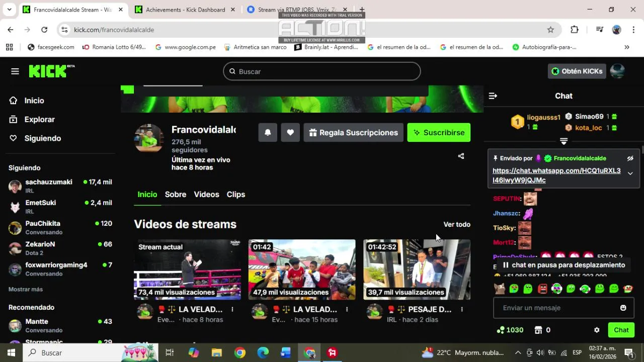The image size is (644, 362).
Task: Expand the gift leaderboard with the down arrow
Action: [x=563, y=141]
